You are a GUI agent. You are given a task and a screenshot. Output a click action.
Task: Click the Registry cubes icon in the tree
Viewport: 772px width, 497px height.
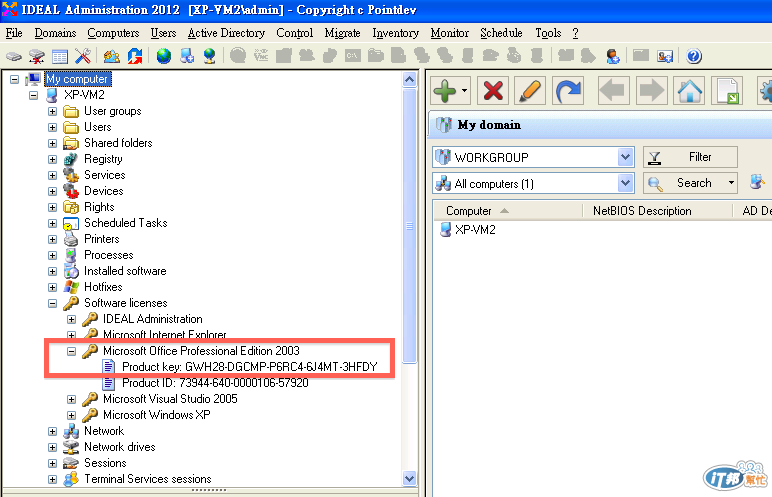pos(71,159)
